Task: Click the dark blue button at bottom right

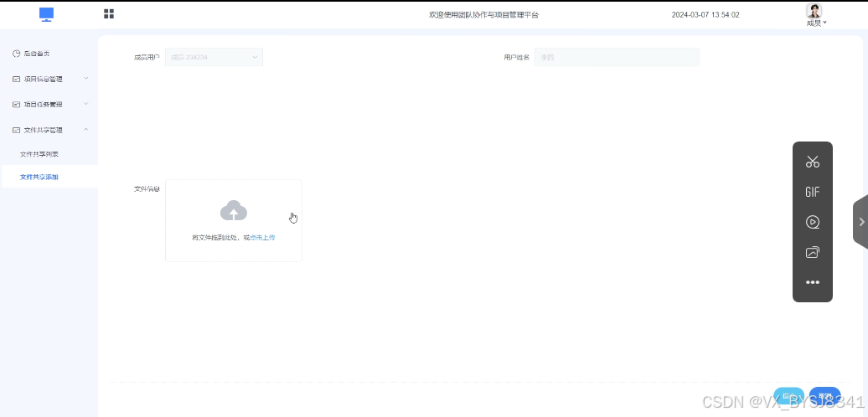Action: point(824,396)
